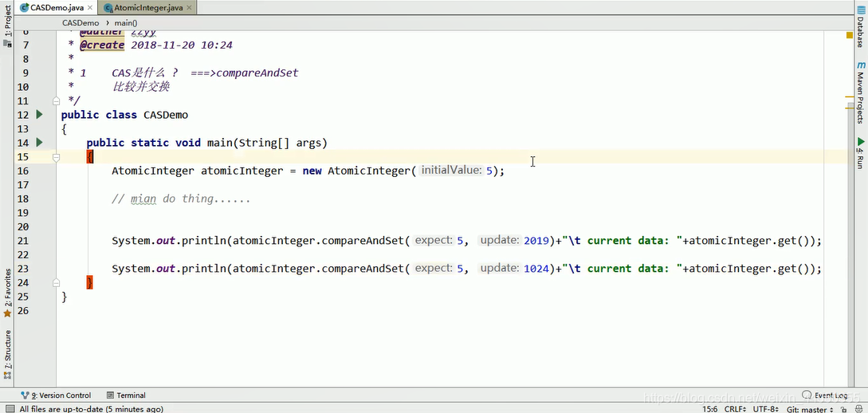Click the CASDemo.java tab file icon
The height and width of the screenshot is (413, 868).
pos(24,8)
